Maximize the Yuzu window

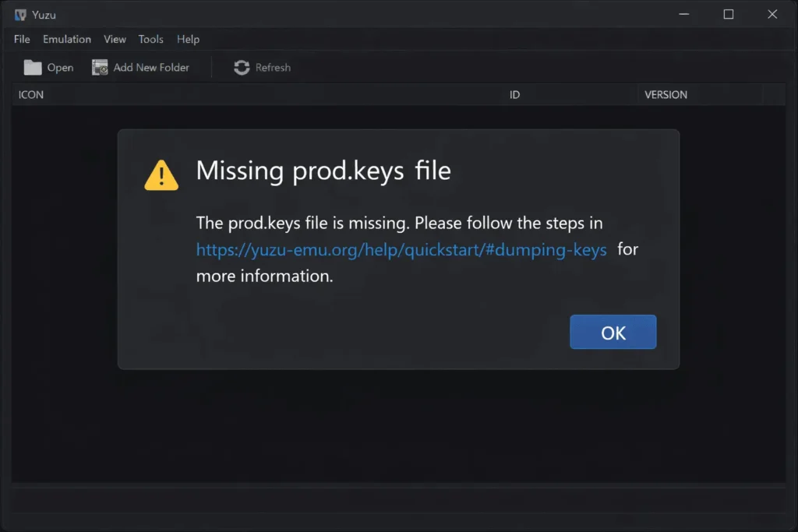tap(728, 14)
